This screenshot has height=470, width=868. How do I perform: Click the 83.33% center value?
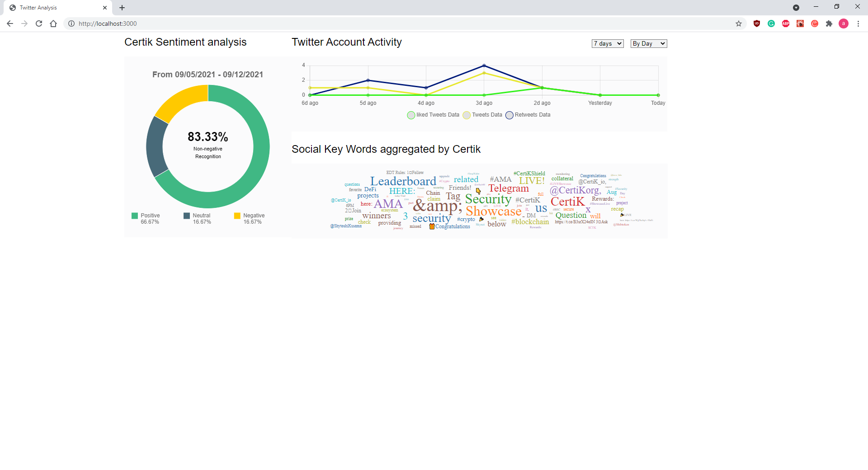coord(208,136)
